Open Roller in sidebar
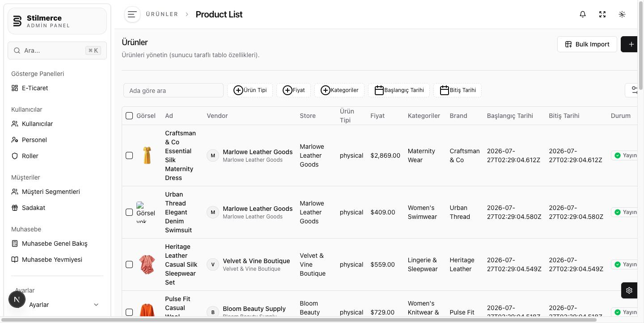The width and height of the screenshot is (644, 323). [x=57, y=156]
